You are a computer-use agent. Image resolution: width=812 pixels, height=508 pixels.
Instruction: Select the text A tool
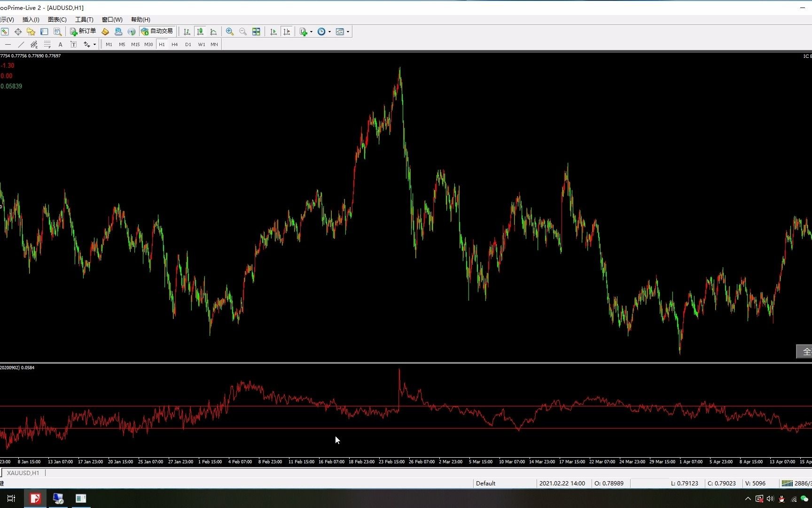click(x=60, y=44)
